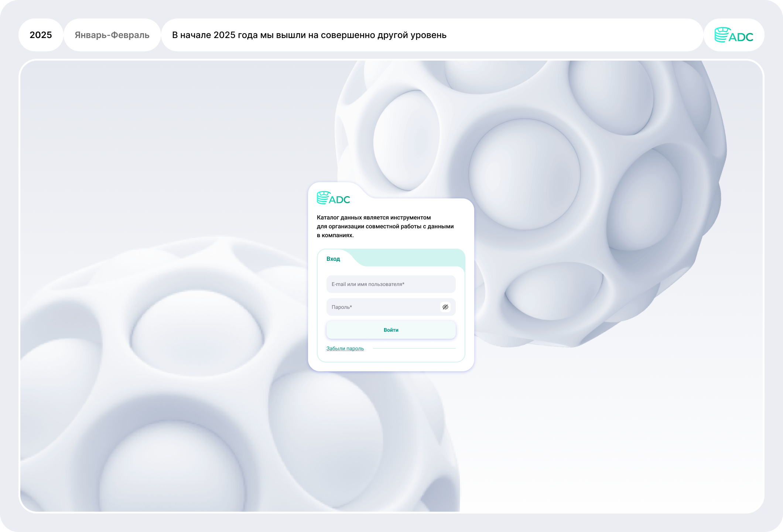Click the Войти button
This screenshot has width=783, height=532.
[x=391, y=330]
